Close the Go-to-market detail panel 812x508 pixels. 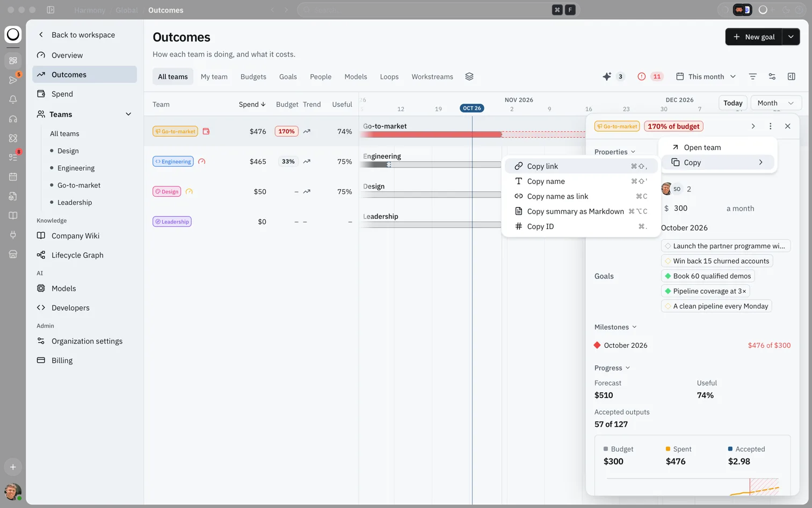(x=787, y=126)
